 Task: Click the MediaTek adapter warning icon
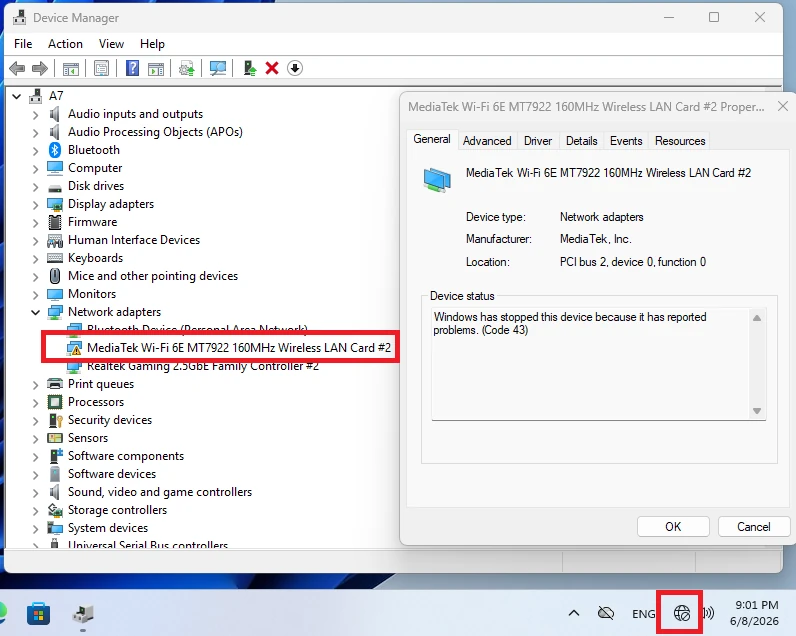pos(74,348)
